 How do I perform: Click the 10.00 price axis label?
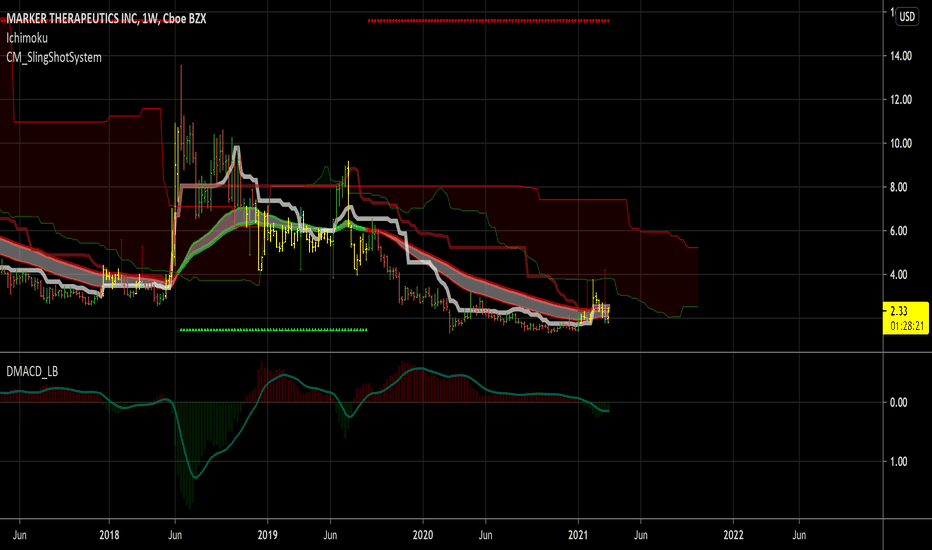pyautogui.click(x=900, y=143)
